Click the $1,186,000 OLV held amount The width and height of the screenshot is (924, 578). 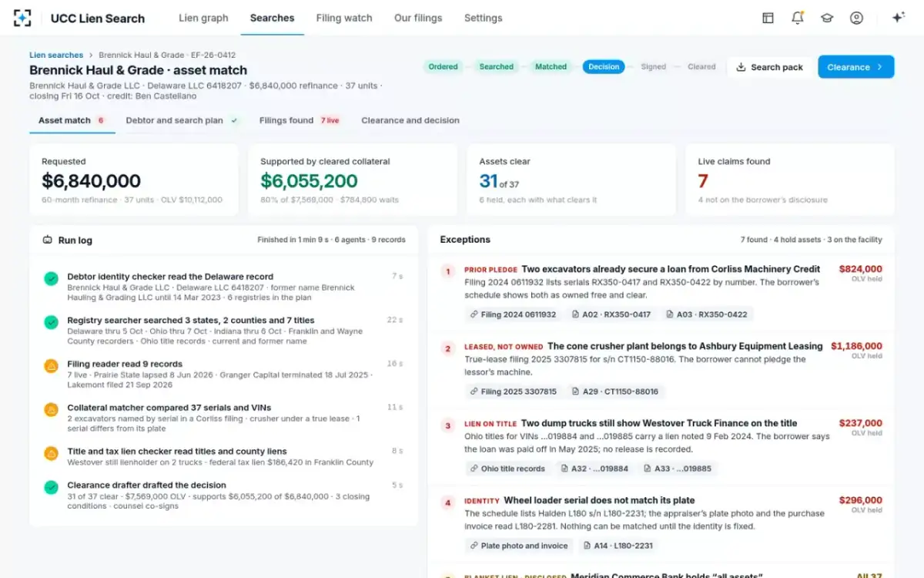[x=856, y=347]
